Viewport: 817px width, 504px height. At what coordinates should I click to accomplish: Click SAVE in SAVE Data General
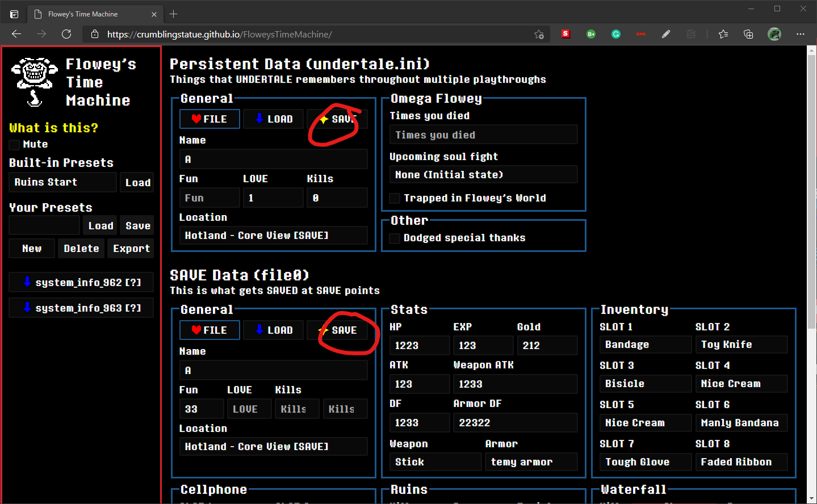(337, 330)
